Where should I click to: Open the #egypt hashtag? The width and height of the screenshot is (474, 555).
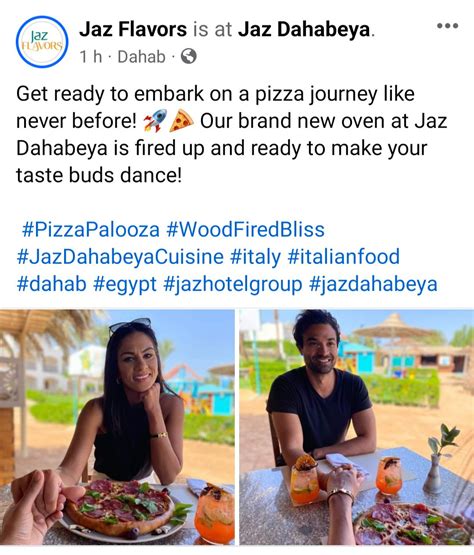(x=125, y=284)
